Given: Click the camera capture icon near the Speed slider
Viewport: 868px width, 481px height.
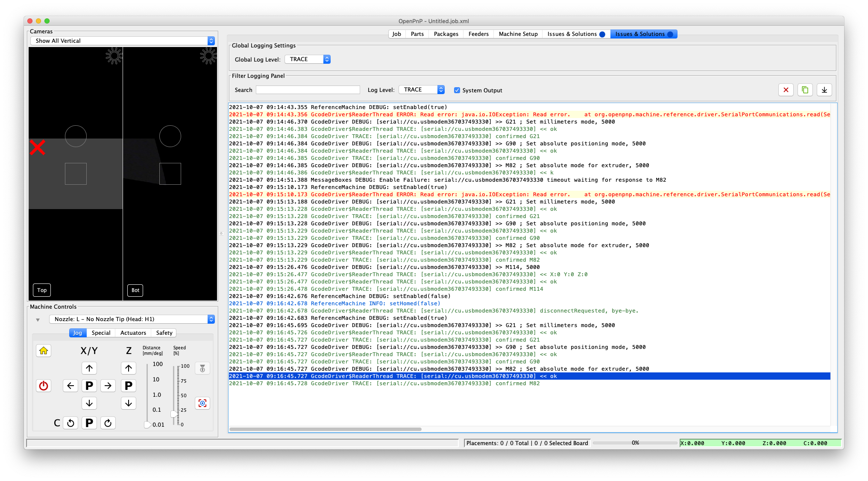Looking at the screenshot, I should [202, 403].
